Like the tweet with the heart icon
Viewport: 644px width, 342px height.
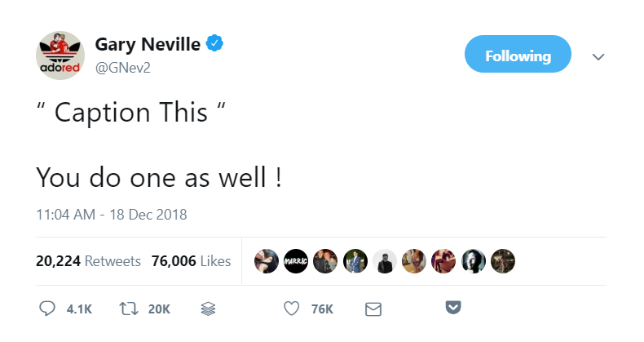(290, 309)
